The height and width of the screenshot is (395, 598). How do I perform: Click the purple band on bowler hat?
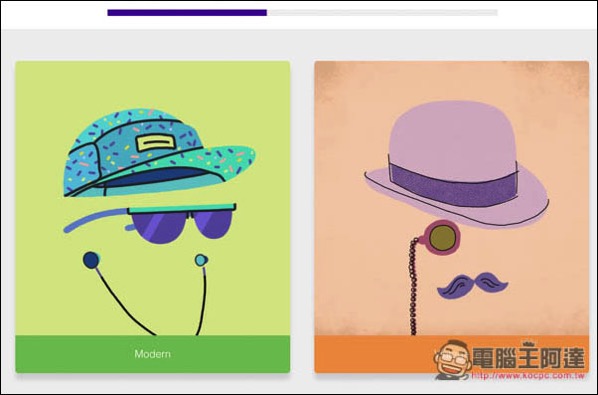pos(453,183)
